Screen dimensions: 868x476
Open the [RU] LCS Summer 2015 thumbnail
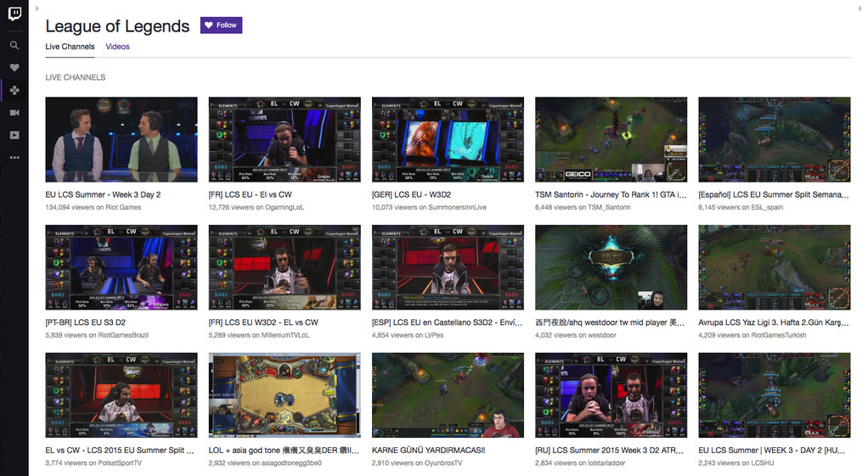[x=612, y=395]
